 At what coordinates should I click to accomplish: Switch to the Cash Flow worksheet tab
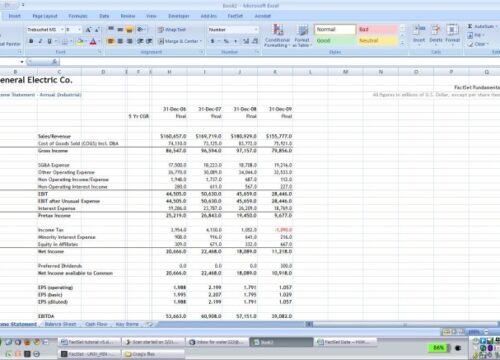click(96, 324)
